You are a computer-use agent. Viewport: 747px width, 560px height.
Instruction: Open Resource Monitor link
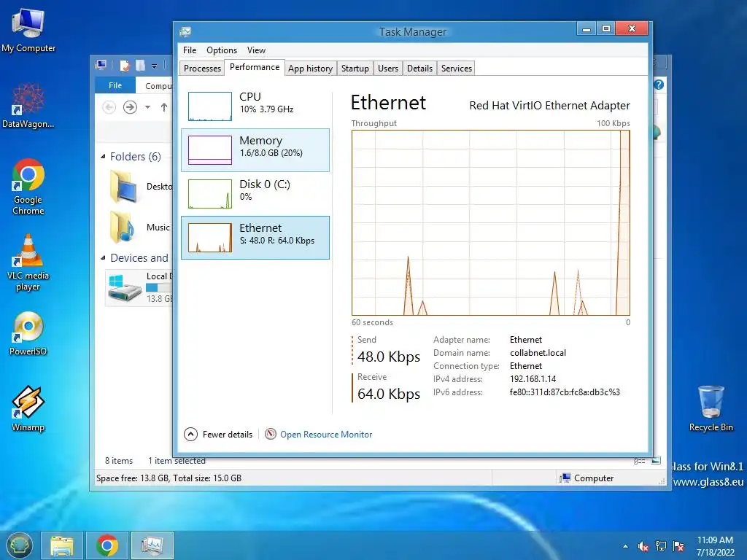click(326, 435)
